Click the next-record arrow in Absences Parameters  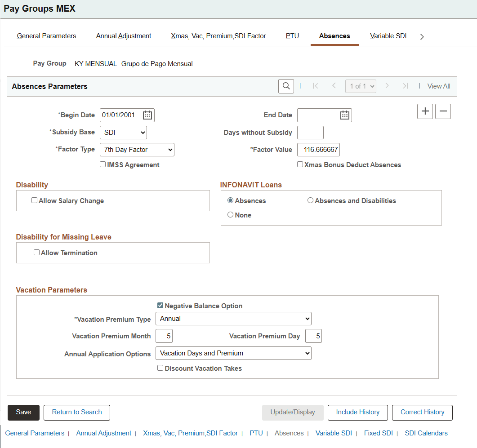[387, 86]
